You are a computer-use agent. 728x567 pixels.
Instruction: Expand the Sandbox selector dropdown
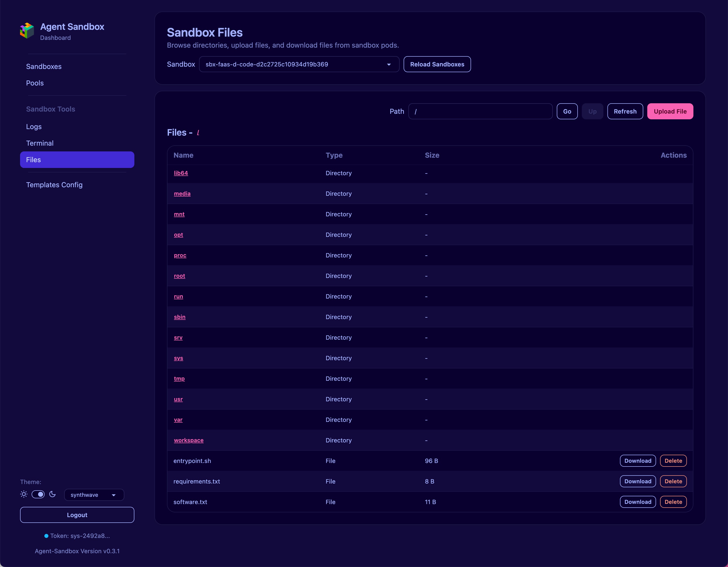pos(299,64)
